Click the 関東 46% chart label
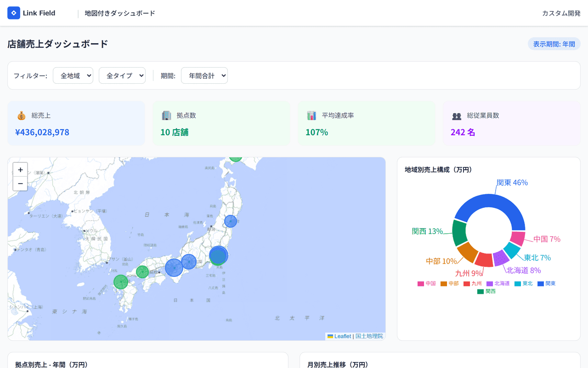Viewport: 588px width, 368px height. [512, 183]
